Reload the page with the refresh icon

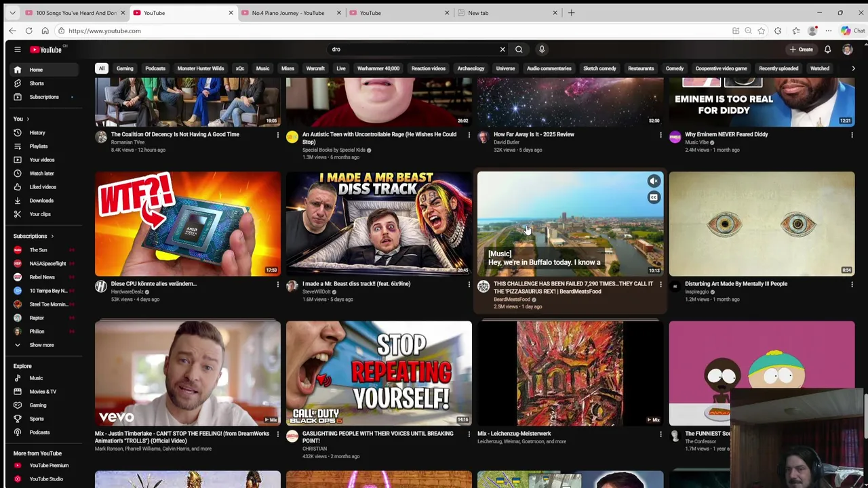click(28, 30)
